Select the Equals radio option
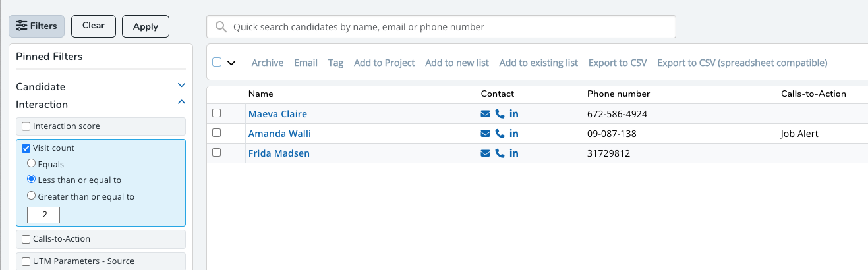 (x=31, y=164)
